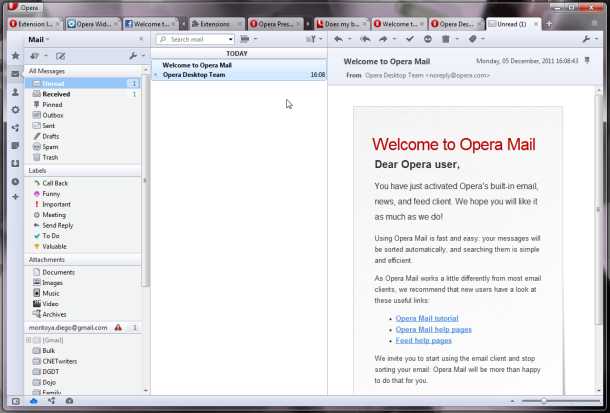Select the Important label
This screenshot has height=413, width=610.
[83, 204]
